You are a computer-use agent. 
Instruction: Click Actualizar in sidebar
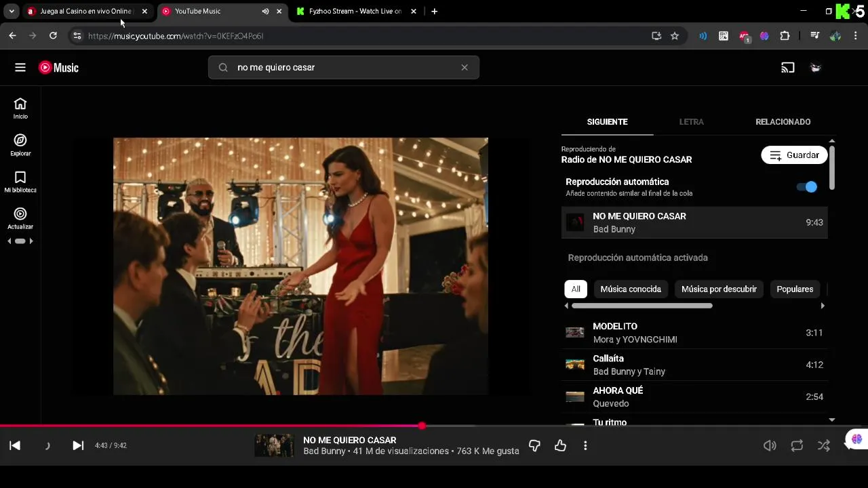point(20,218)
